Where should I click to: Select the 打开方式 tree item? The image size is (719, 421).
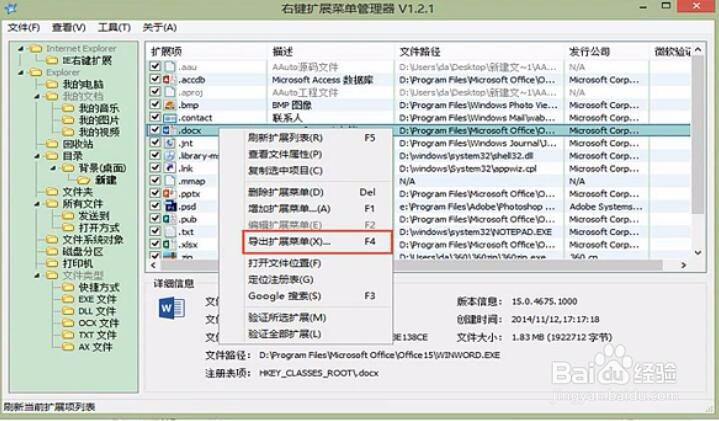click(99, 227)
